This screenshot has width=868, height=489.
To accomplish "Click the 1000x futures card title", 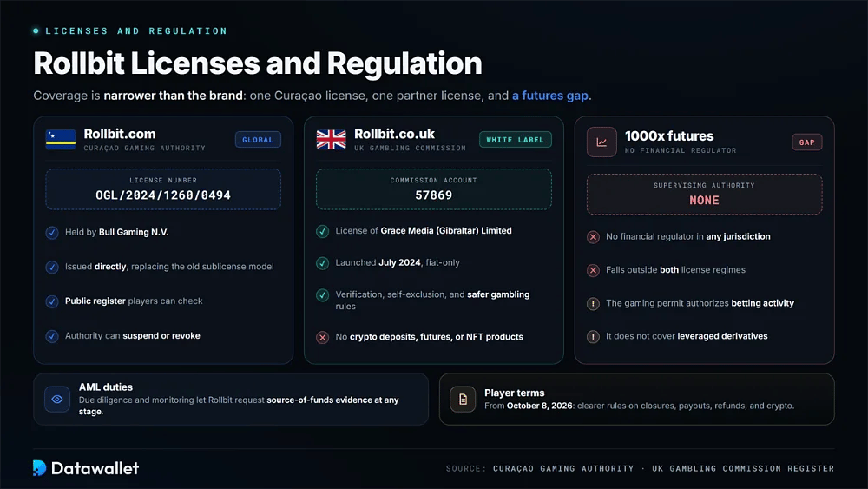I will (669, 136).
